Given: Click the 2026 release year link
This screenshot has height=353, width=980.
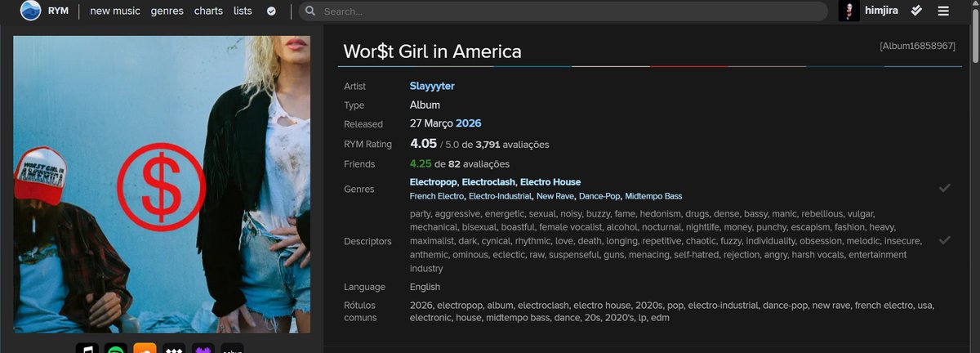Looking at the screenshot, I should tap(468, 123).
